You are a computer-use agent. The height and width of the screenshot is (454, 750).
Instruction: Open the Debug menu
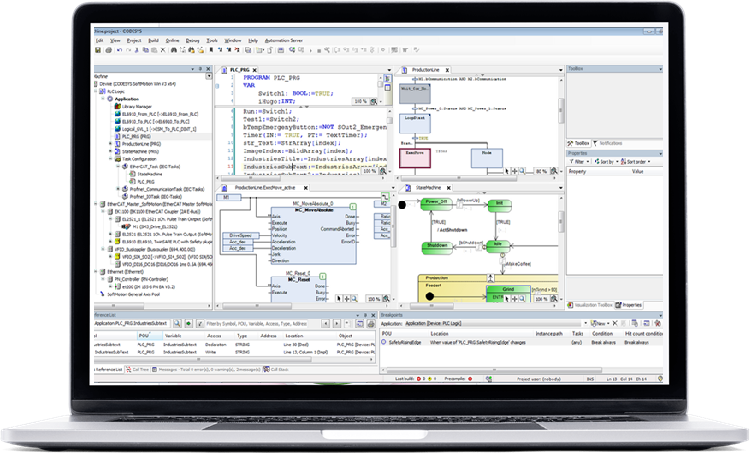click(x=192, y=41)
